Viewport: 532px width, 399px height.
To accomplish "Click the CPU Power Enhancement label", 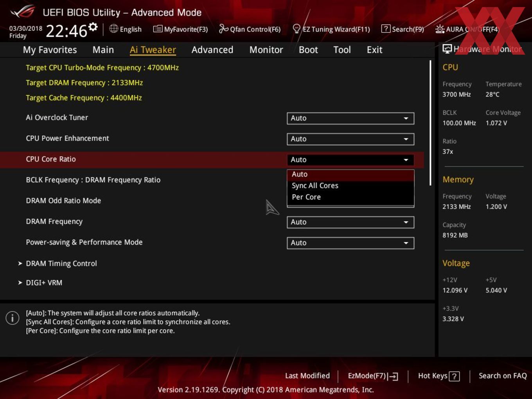I will pos(67,138).
